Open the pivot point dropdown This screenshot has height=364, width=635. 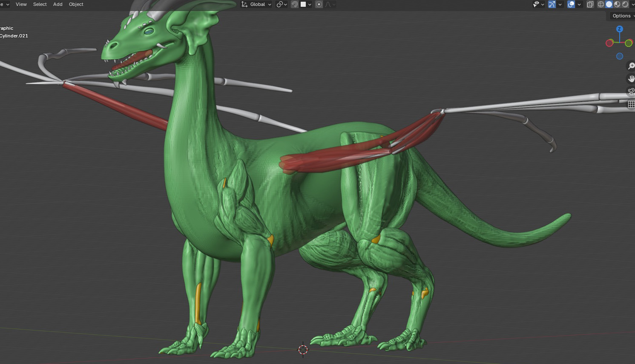tap(282, 4)
